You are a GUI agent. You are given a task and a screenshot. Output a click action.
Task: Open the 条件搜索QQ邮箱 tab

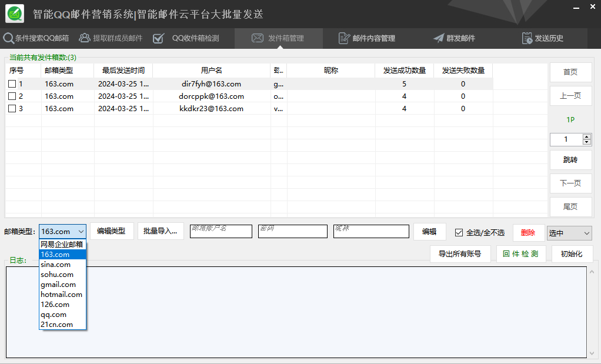pyautogui.click(x=36, y=38)
